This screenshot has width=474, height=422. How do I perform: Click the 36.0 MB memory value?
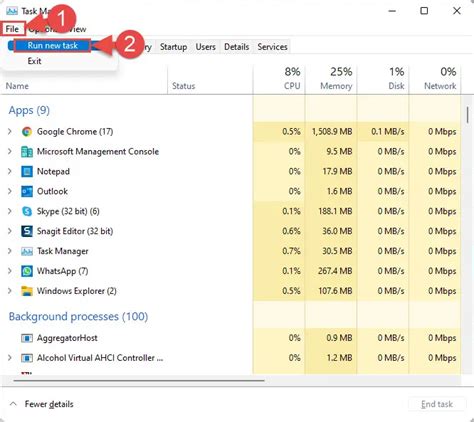(337, 231)
